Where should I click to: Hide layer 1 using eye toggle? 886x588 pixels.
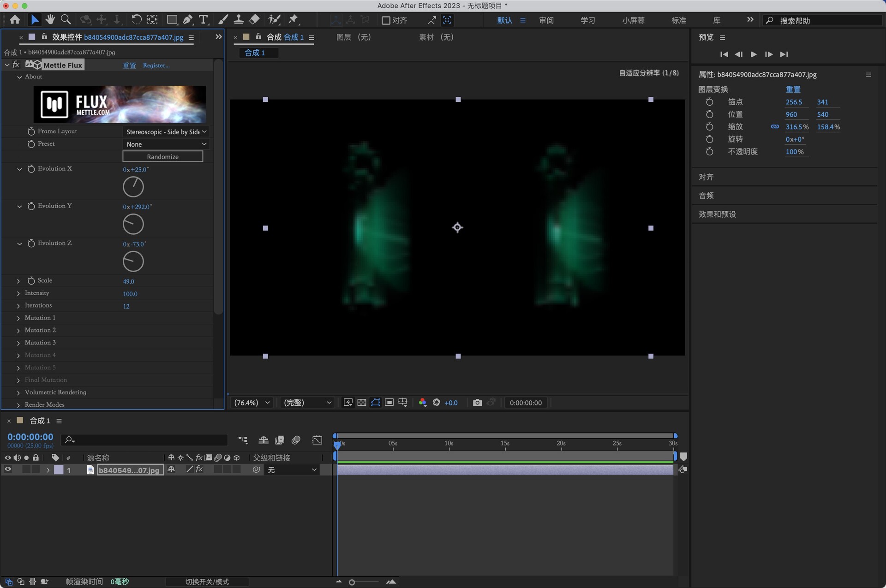click(8, 469)
